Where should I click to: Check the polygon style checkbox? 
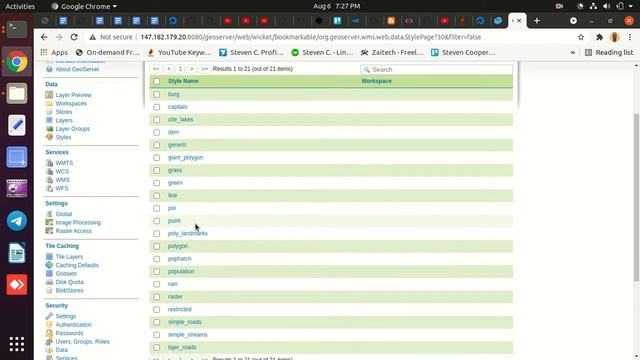click(x=157, y=246)
